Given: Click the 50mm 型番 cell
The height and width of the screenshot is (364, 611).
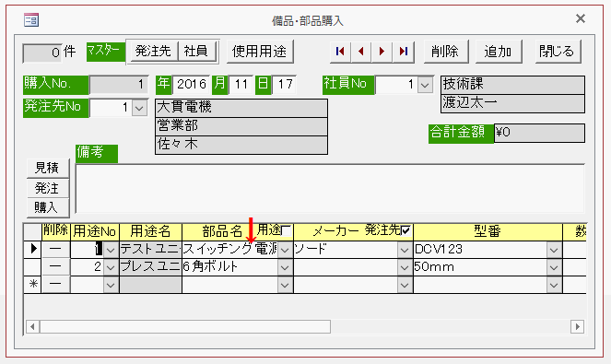Looking at the screenshot, I should tap(480, 267).
